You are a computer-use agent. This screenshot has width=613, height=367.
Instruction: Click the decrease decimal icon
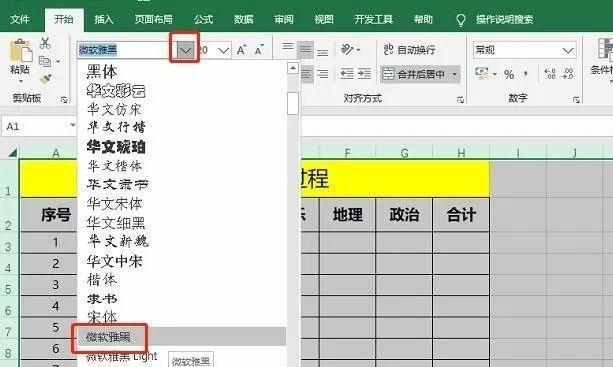[x=567, y=73]
